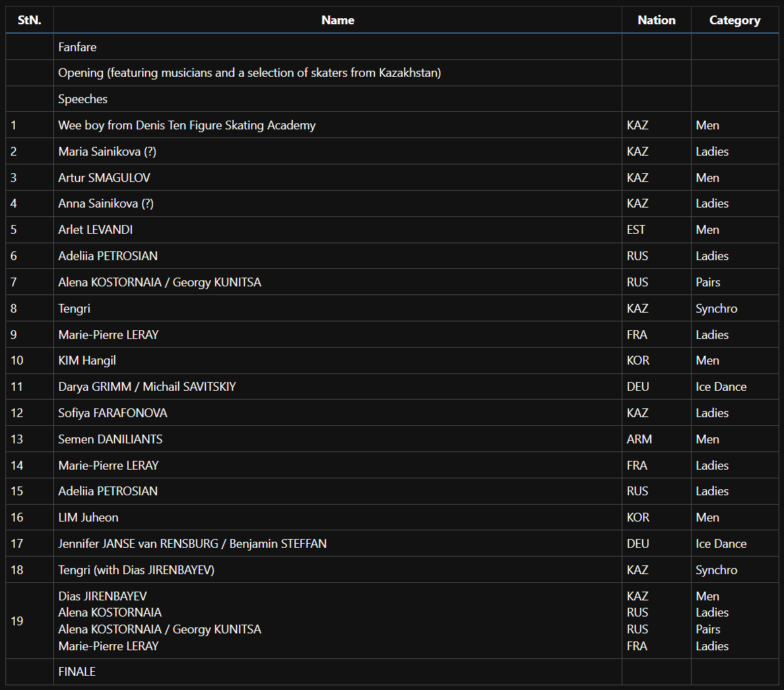This screenshot has height=690, width=784.
Task: Select Tengri (with Dias JIRENBAYEV) cell
Action: point(136,570)
